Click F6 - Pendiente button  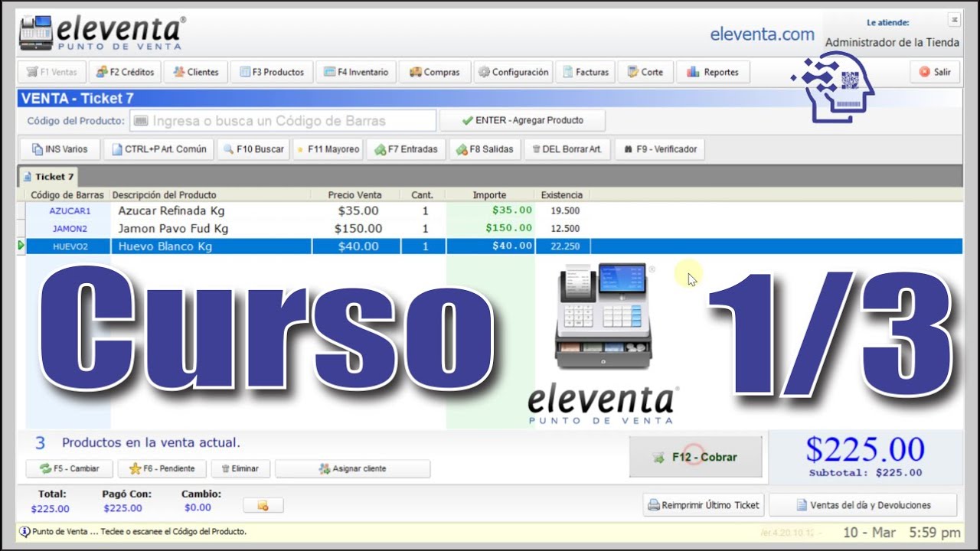tap(162, 468)
